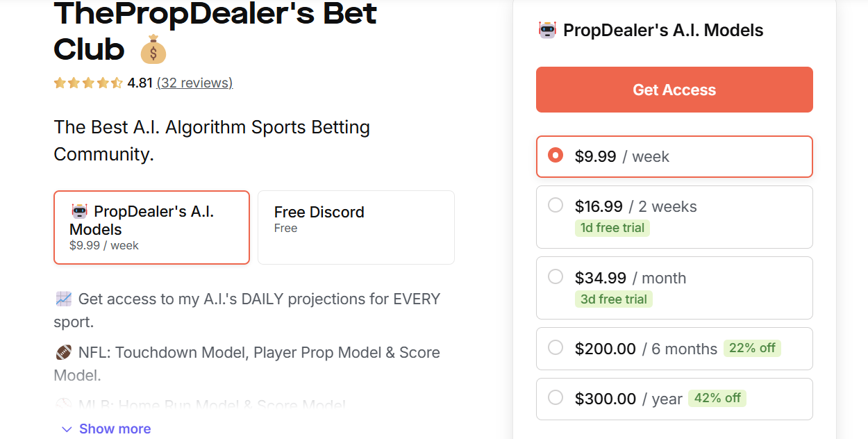Click the chart emoji before the DAILY projections text
This screenshot has width=868, height=439.
62,299
